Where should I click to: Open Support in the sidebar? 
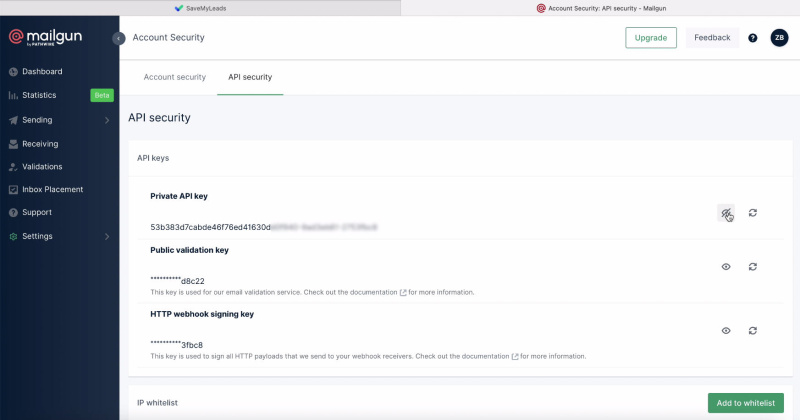[37, 212]
